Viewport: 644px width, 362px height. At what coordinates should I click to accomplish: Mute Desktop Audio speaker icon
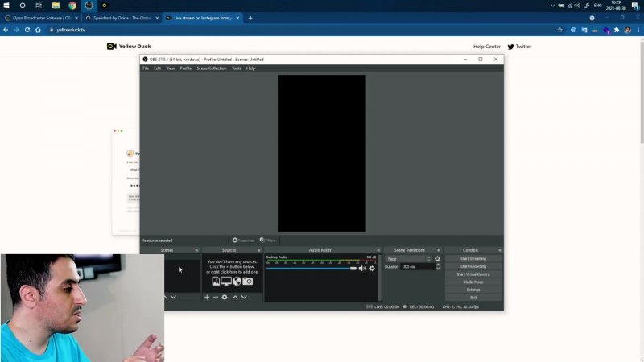[362, 269]
